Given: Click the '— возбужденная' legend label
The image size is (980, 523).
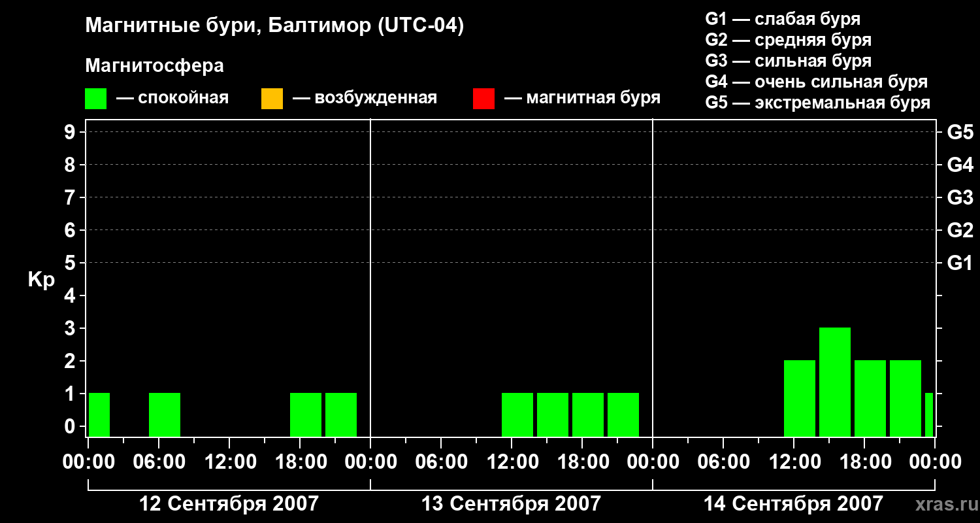Looking at the screenshot, I should click(x=365, y=98).
